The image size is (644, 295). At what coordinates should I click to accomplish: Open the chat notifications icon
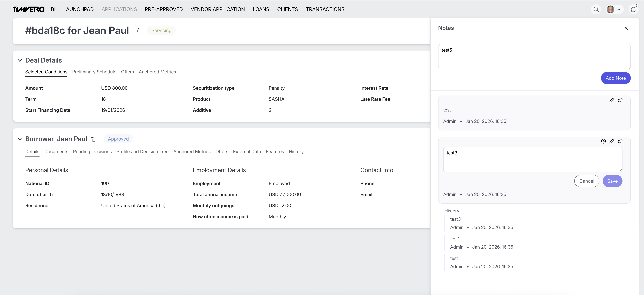(x=633, y=9)
